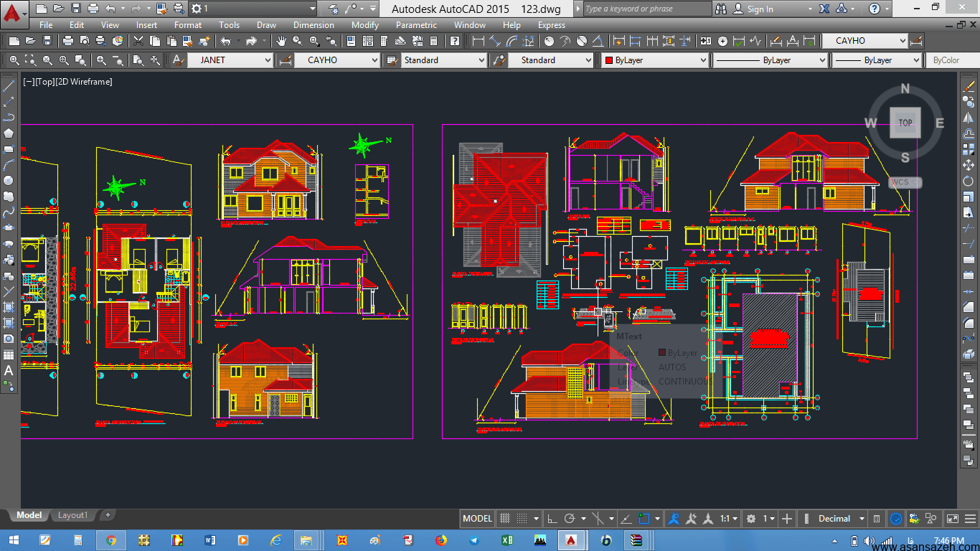Select the Multiline Text tool
980x551 pixels.
point(9,370)
